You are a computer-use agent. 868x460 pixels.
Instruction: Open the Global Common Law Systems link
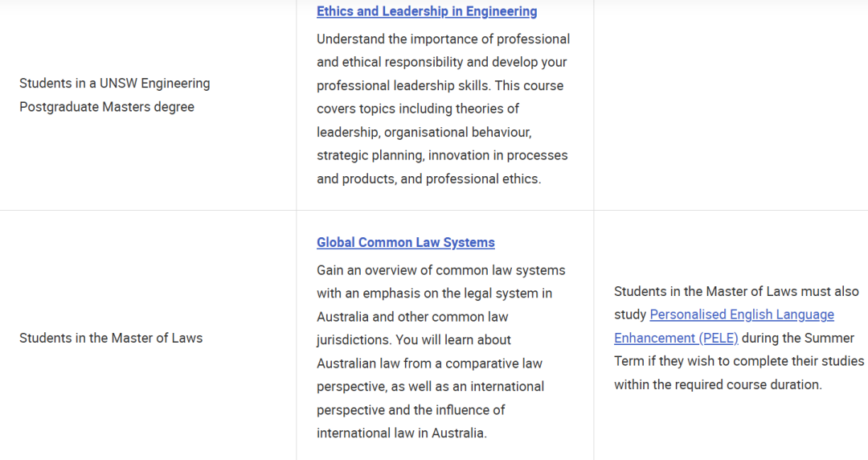coord(405,242)
